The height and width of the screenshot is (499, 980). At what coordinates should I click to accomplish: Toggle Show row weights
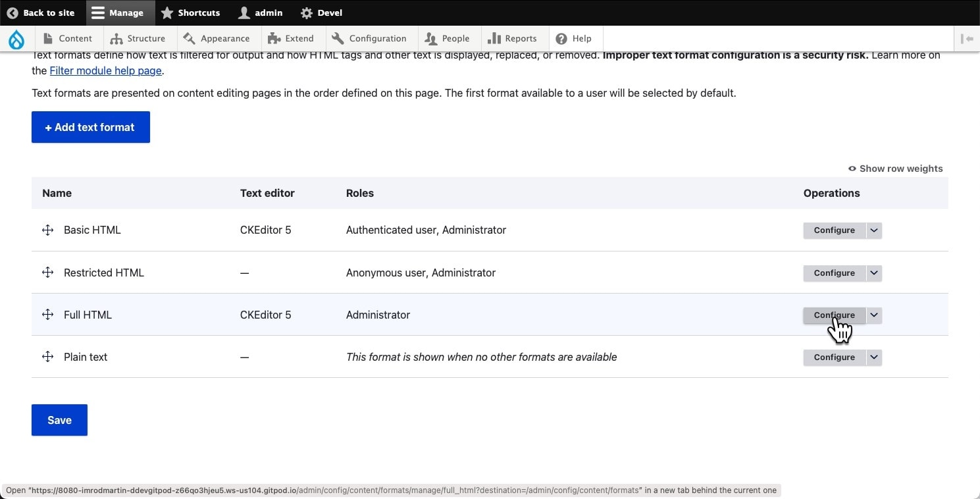[x=896, y=169]
